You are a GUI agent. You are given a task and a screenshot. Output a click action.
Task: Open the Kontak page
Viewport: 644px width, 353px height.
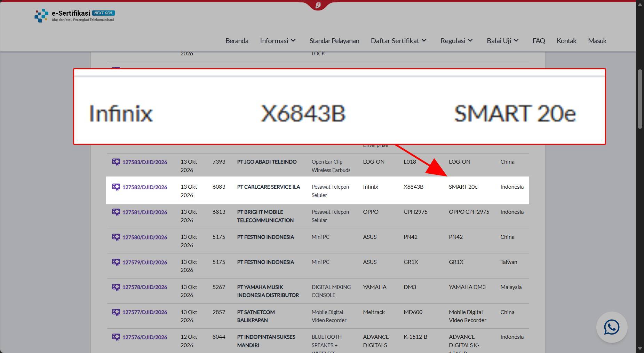[x=566, y=41]
